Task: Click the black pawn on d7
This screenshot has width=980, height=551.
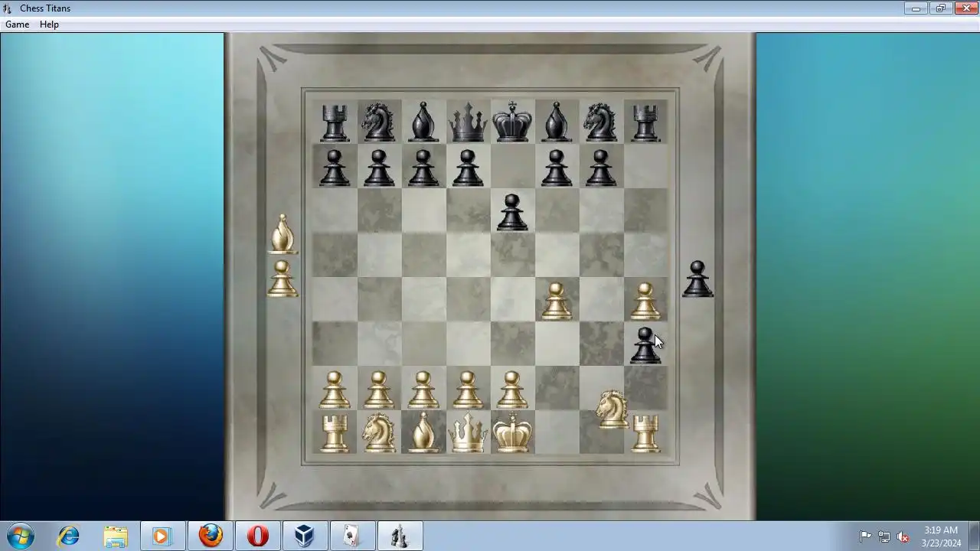Action: coord(468,168)
